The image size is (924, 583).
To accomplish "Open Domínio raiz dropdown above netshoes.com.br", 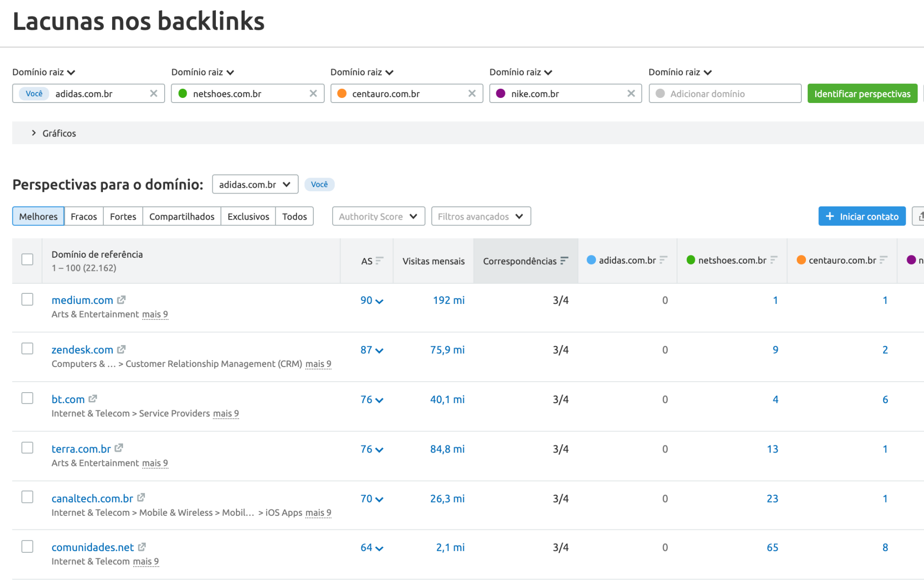I will tap(203, 72).
